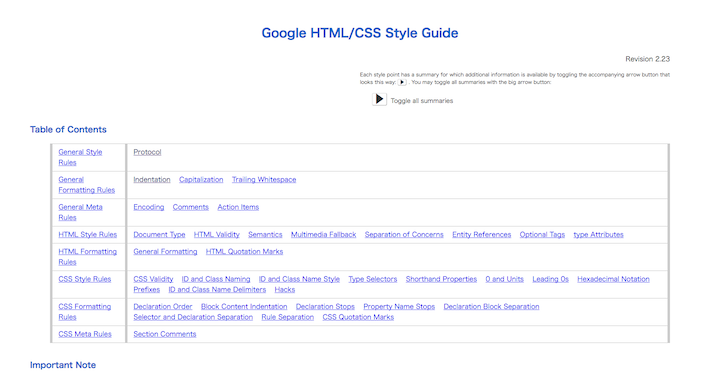Jump to the Hacks link
Viewport: 720px width, 378px height.
(x=285, y=290)
